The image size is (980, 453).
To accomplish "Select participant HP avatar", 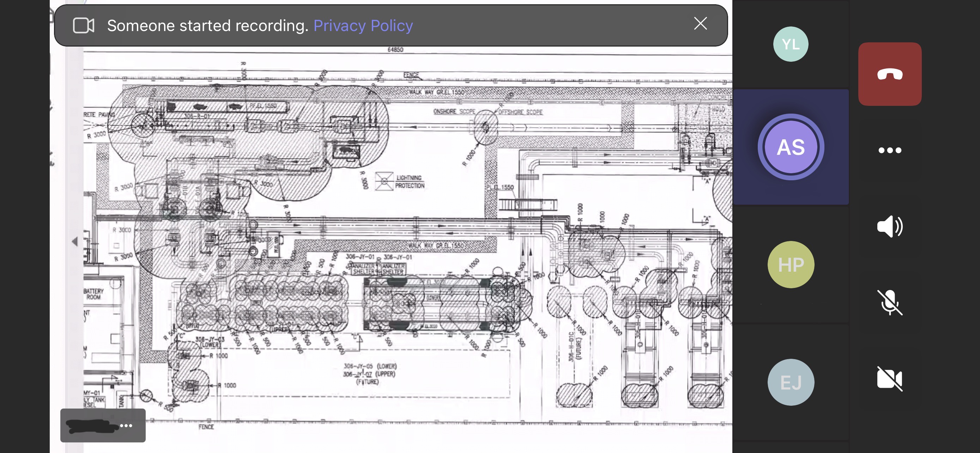I will coord(791,264).
